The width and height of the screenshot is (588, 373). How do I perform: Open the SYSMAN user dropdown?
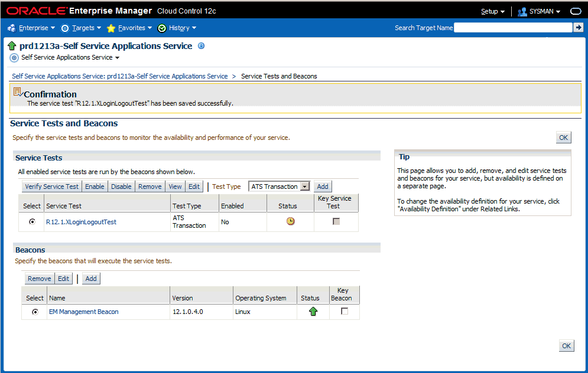(545, 11)
